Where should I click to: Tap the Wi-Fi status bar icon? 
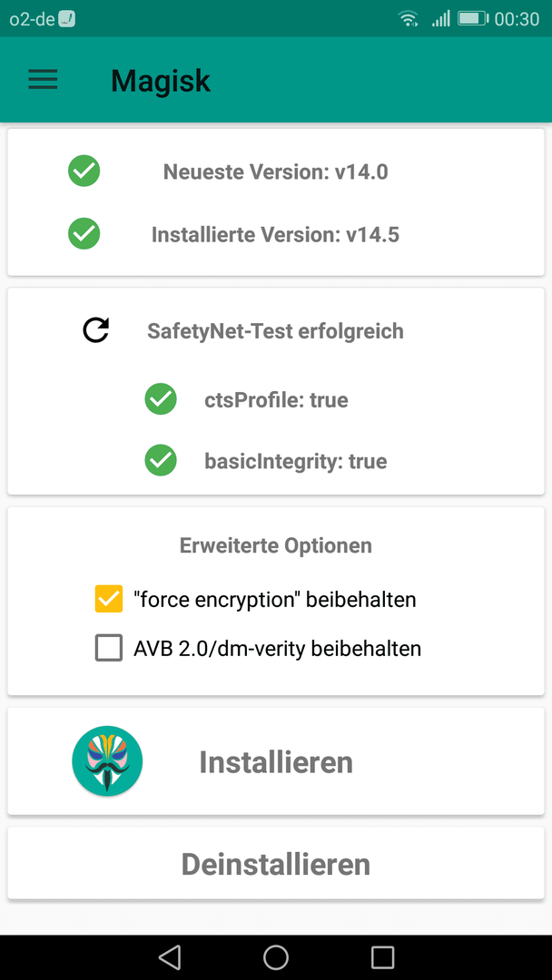409,19
